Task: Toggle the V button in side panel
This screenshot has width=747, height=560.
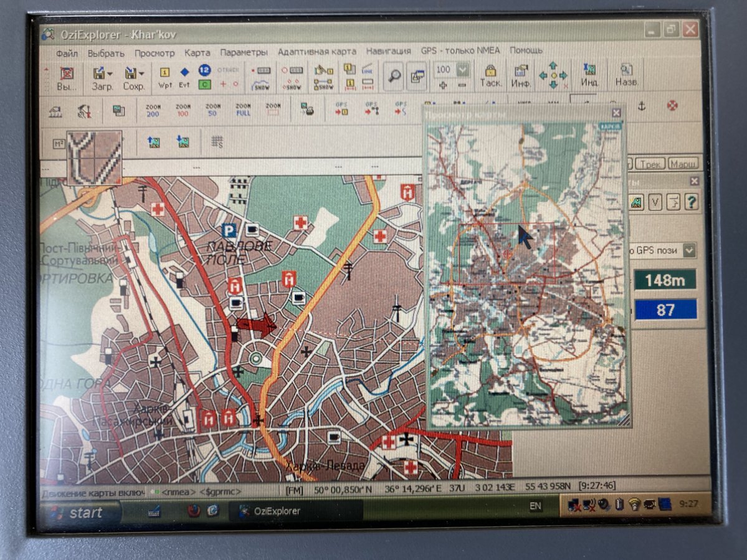Action: click(x=655, y=202)
